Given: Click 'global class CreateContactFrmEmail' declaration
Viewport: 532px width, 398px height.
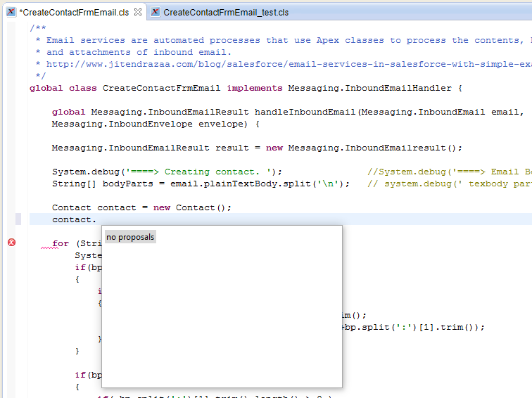Looking at the screenshot, I should tap(125, 89).
